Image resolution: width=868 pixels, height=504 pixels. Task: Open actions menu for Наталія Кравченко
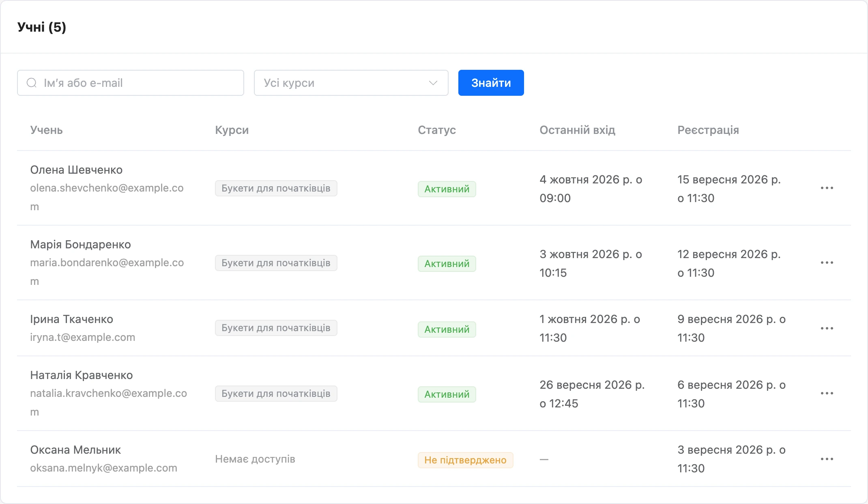click(827, 393)
